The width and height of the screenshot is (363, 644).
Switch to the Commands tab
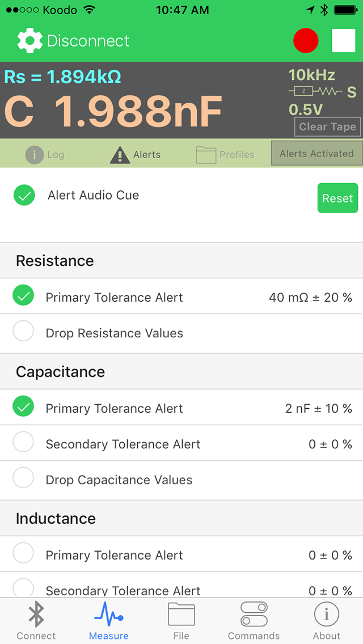[x=254, y=621]
